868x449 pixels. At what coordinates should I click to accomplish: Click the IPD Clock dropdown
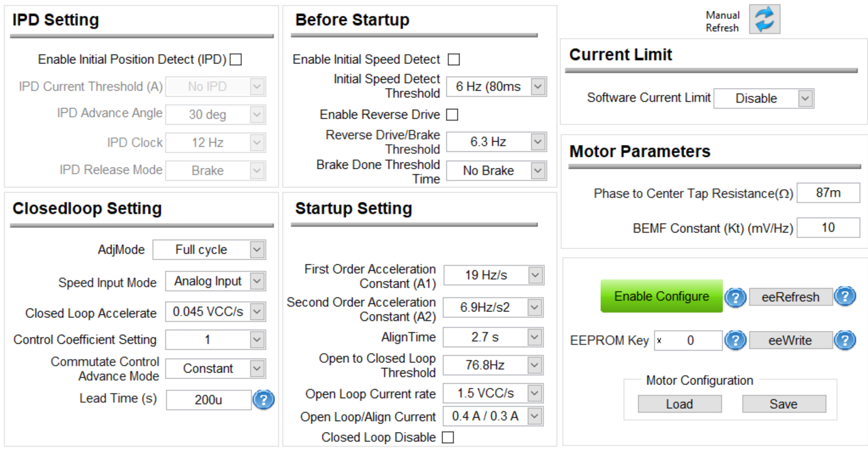click(x=216, y=143)
